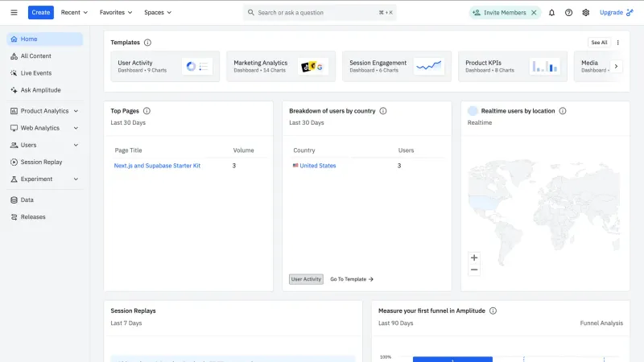Click the Home house icon
This screenshot has height=362, width=644.
click(14, 39)
